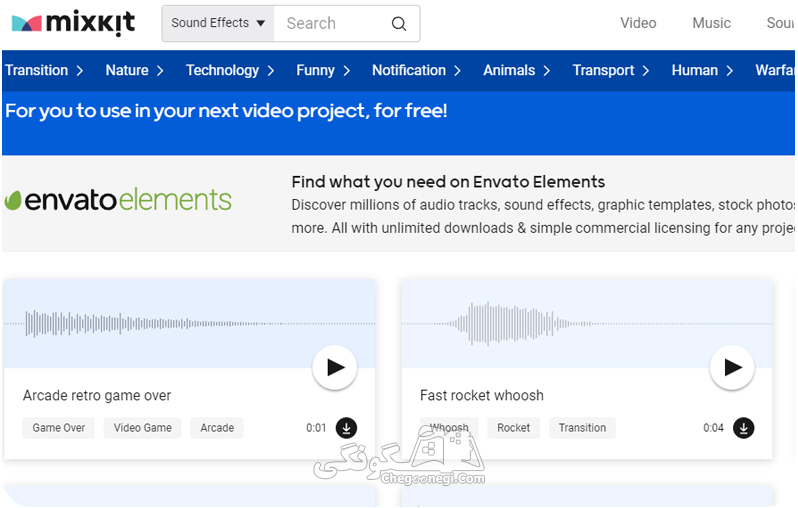Go to the Music section
The height and width of the screenshot is (508, 798).
tap(711, 23)
